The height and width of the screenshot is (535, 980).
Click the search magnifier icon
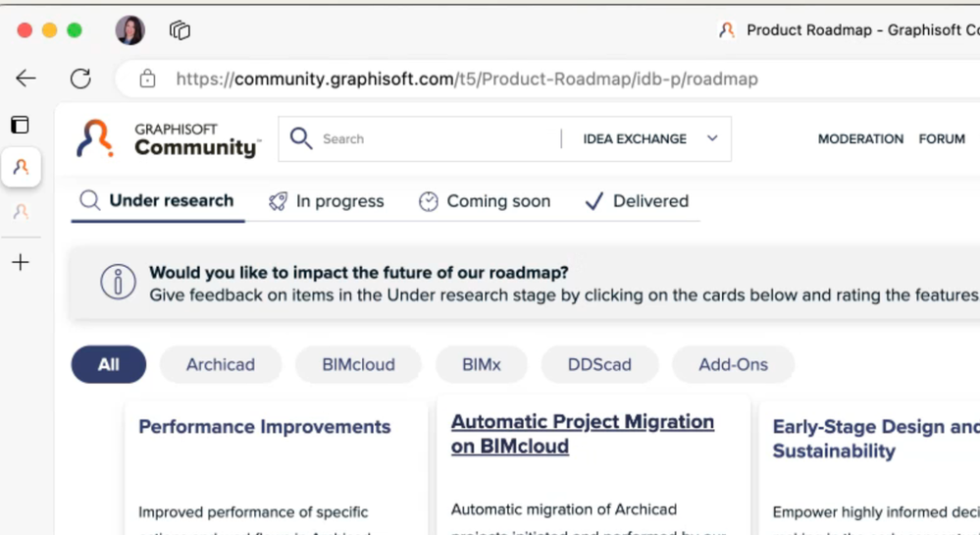pyautogui.click(x=300, y=138)
